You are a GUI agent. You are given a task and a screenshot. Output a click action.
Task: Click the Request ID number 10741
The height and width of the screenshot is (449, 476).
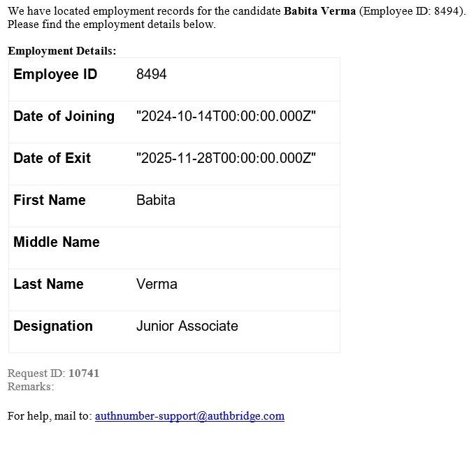coord(84,373)
